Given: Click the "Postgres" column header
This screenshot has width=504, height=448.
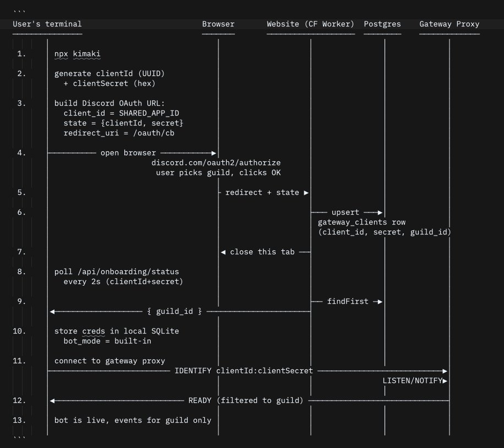Looking at the screenshot, I should pos(382,24).
